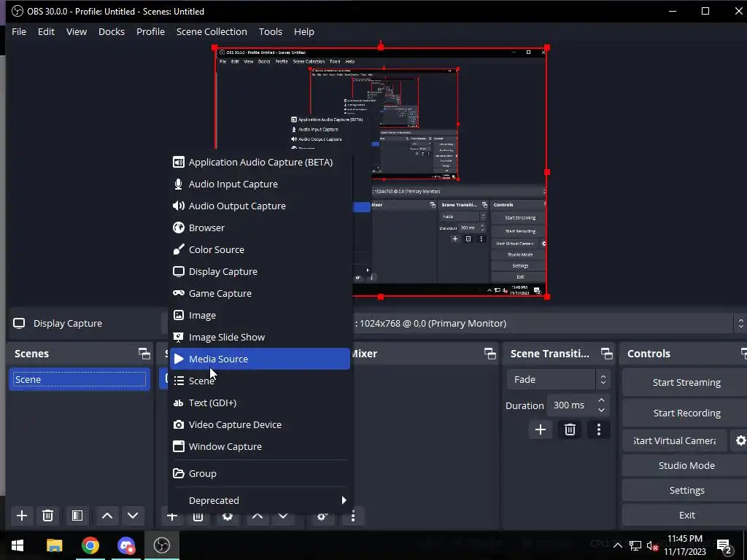This screenshot has width=747, height=560.
Task: Select the highlighted Media Source entry
Action: 260,359
